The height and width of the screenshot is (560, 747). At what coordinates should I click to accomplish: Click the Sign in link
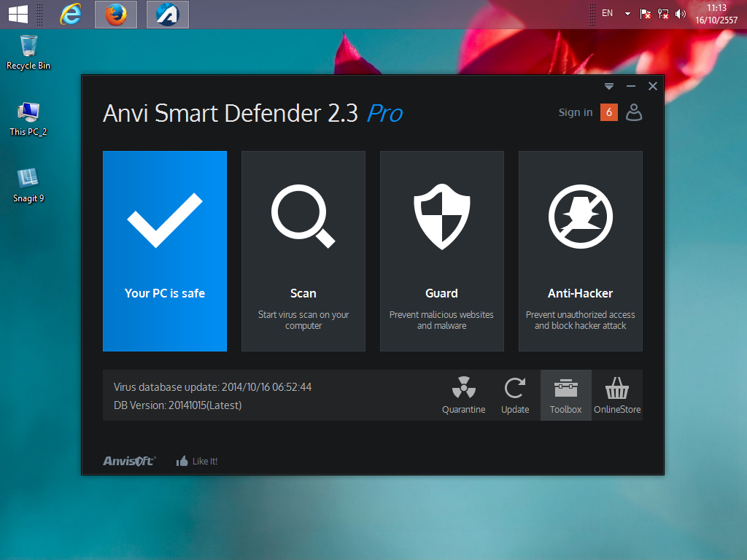[x=576, y=112]
